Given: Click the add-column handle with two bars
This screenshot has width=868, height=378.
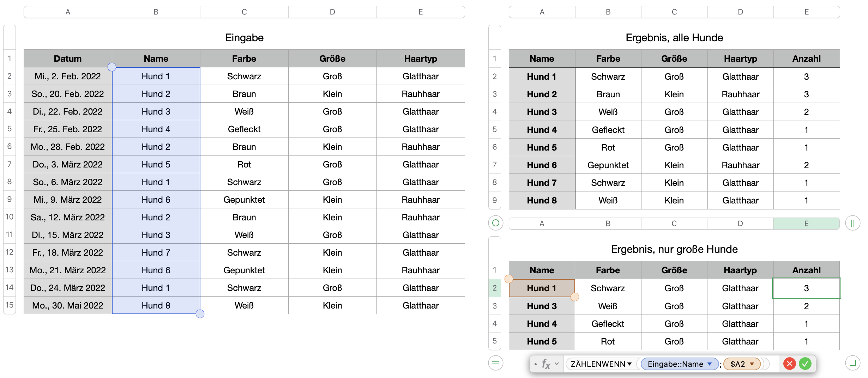Looking at the screenshot, I should [x=852, y=223].
